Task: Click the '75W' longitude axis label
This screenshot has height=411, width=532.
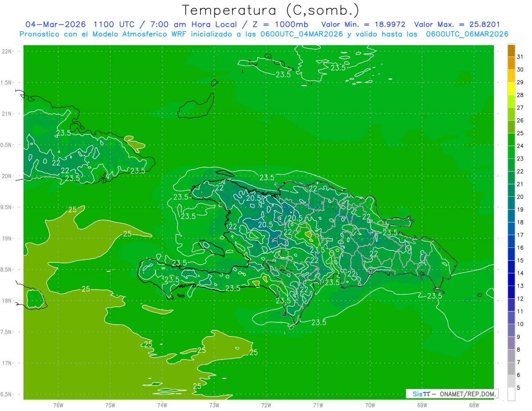Action: [x=110, y=405]
